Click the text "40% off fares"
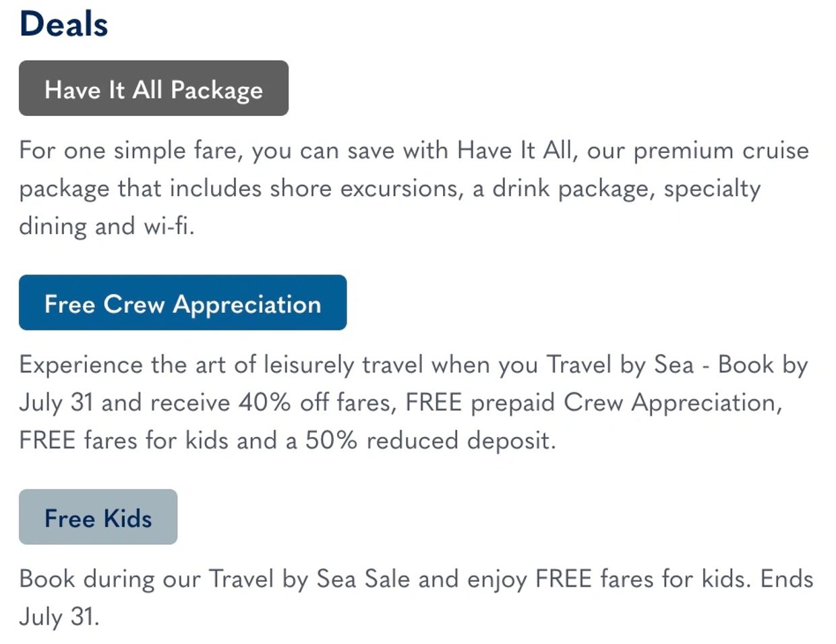This screenshot has width=836, height=644. [317, 403]
